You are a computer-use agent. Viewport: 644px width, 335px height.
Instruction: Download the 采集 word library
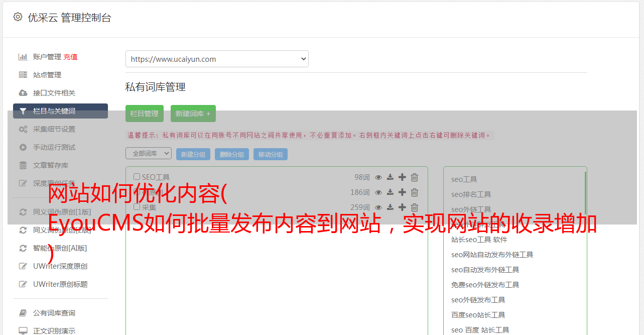(390, 207)
